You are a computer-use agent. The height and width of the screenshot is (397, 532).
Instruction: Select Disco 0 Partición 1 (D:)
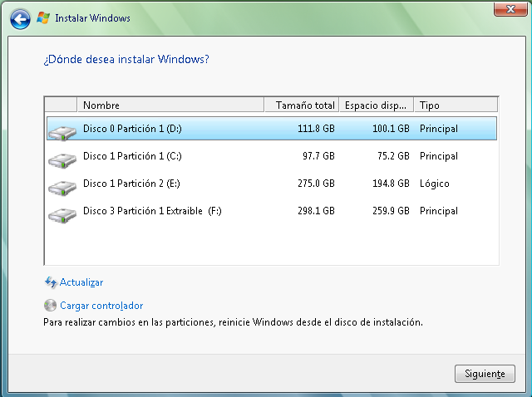coord(272,129)
